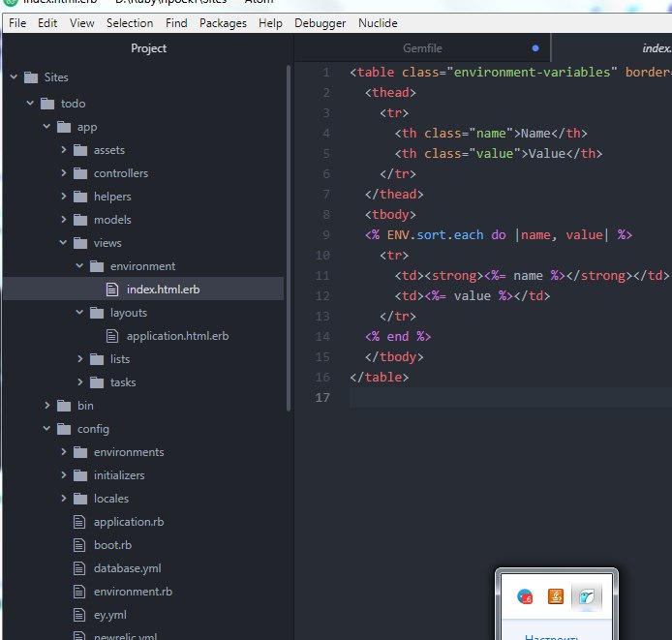
Task: Click the layouts folder icon
Action: point(97,313)
